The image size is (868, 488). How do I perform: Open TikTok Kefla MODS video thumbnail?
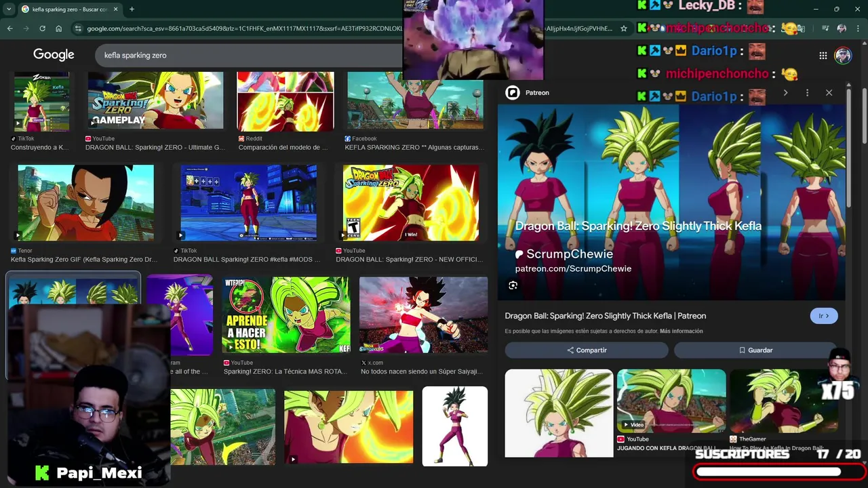249,203
